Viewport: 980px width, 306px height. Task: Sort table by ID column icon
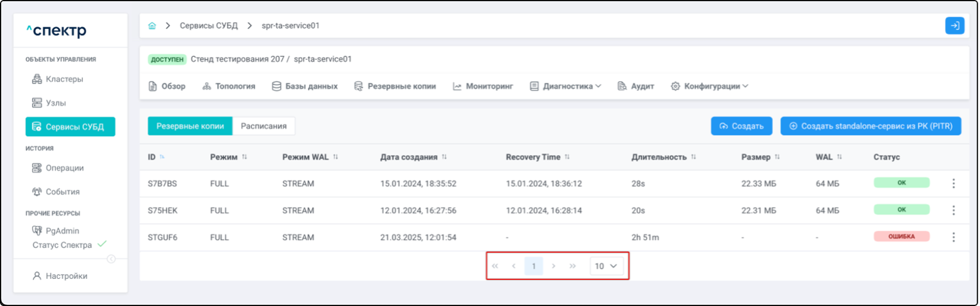pos(162,157)
